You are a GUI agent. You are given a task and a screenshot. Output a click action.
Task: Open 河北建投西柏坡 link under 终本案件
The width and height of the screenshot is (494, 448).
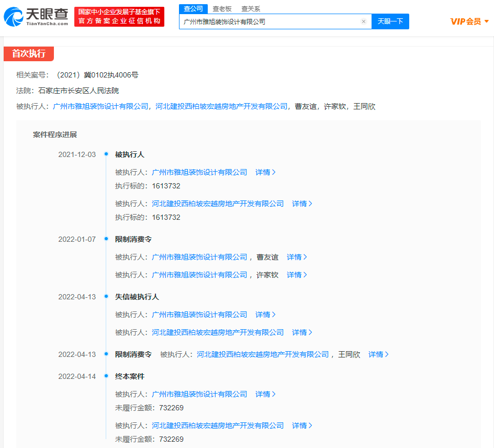[x=218, y=425]
